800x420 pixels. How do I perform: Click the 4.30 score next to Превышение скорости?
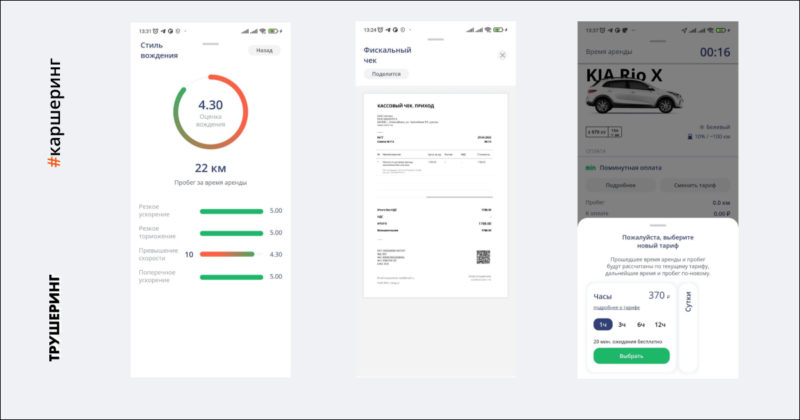tap(276, 254)
